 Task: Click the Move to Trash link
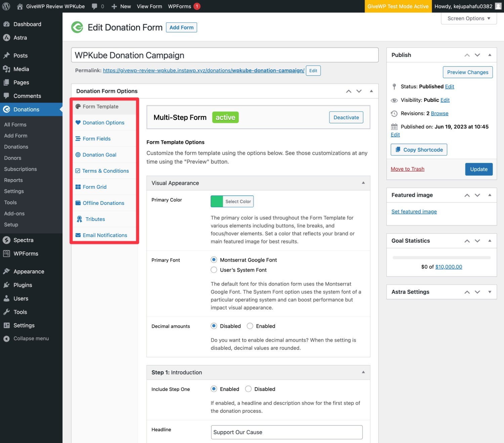(408, 169)
